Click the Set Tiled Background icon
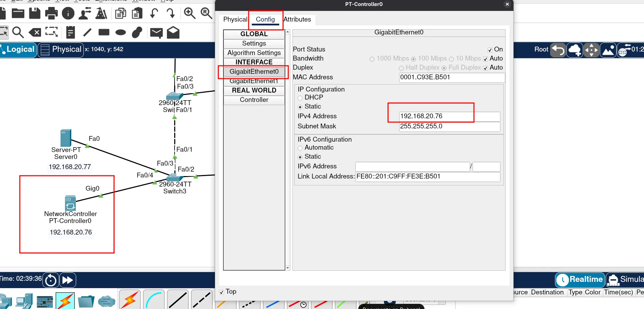 pos(608,50)
